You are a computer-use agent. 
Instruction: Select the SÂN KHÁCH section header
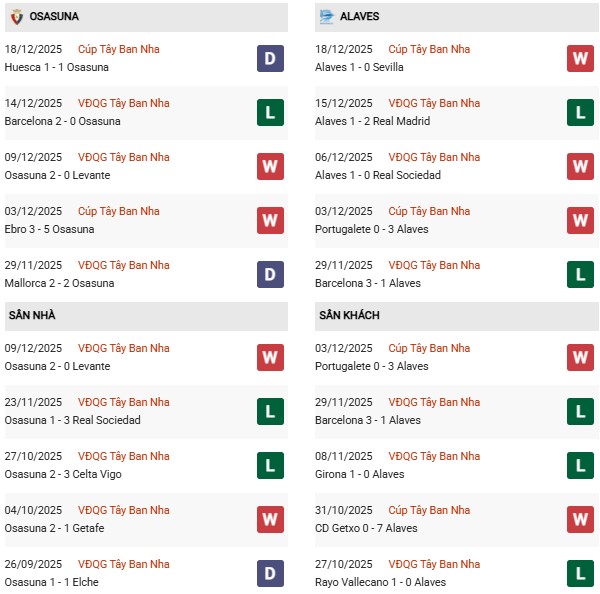pos(349,316)
